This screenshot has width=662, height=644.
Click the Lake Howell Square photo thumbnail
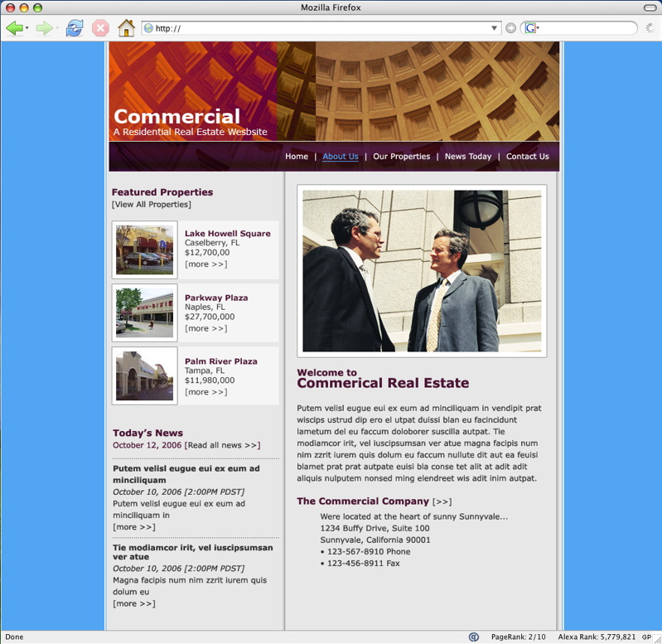tap(144, 250)
